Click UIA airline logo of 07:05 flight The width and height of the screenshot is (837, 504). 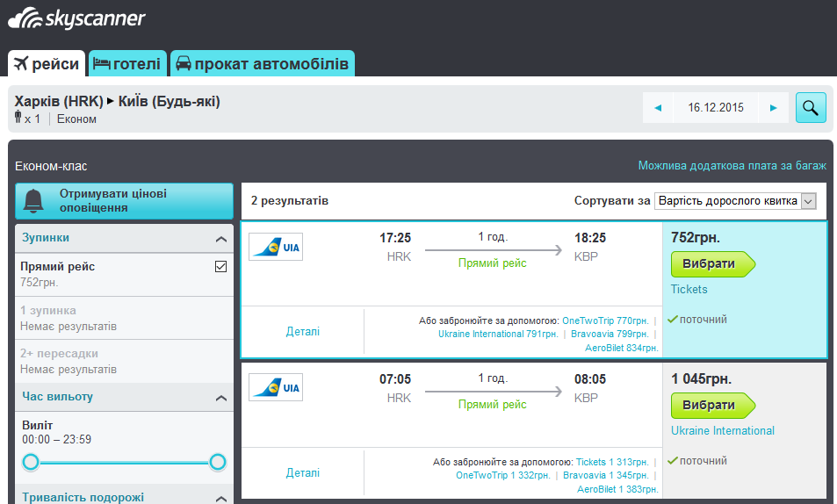click(276, 387)
